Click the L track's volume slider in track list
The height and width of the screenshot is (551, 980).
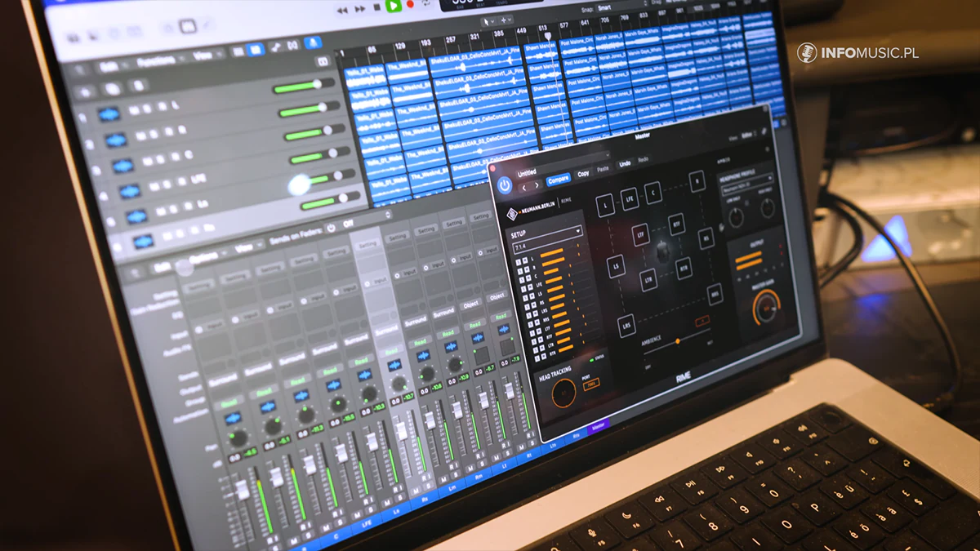[302, 86]
